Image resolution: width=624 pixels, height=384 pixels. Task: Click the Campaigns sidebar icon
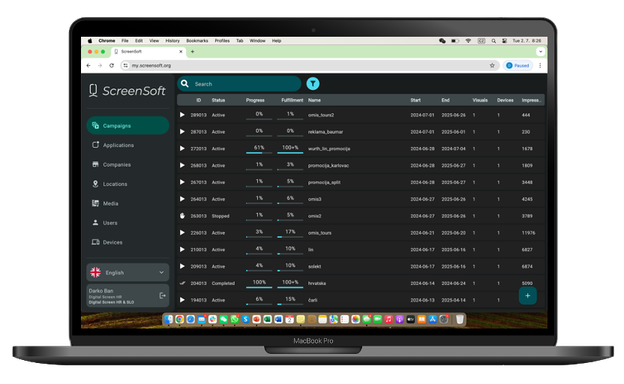96,125
